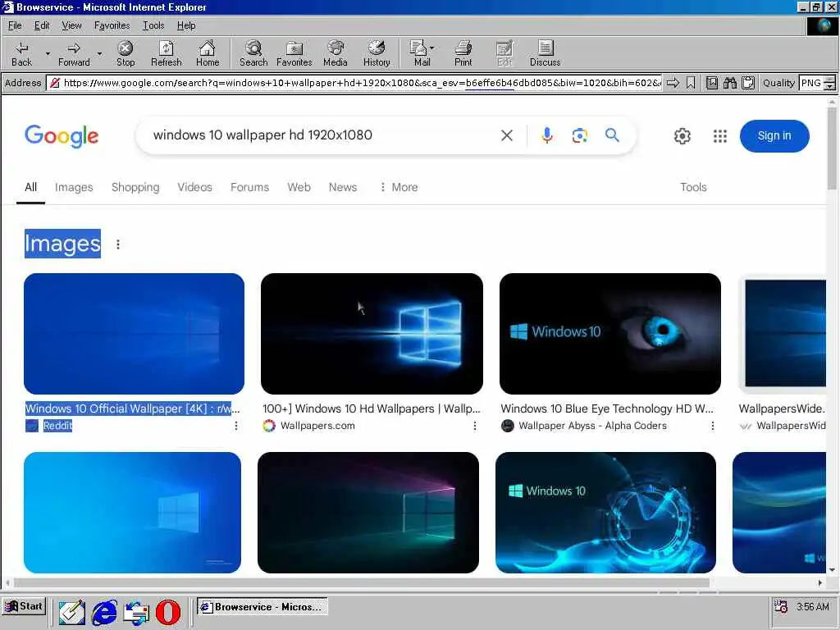
Task: Click the Google Lens image search icon
Action: coord(579,135)
